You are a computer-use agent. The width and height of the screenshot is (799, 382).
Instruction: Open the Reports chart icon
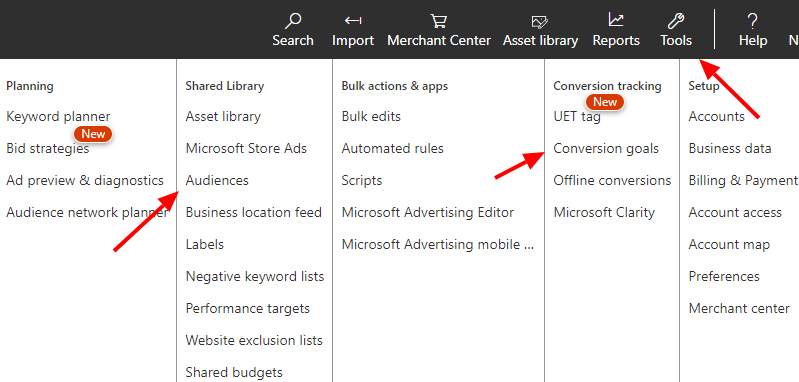coord(616,20)
